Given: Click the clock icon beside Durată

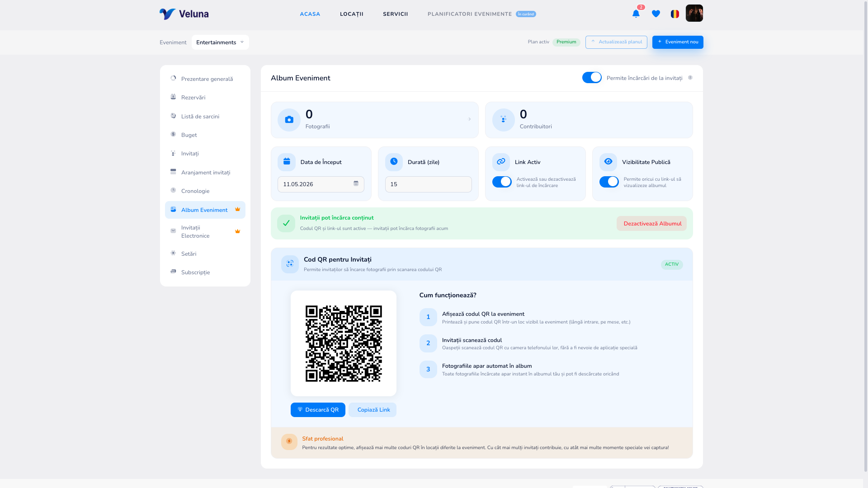Looking at the screenshot, I should [394, 162].
